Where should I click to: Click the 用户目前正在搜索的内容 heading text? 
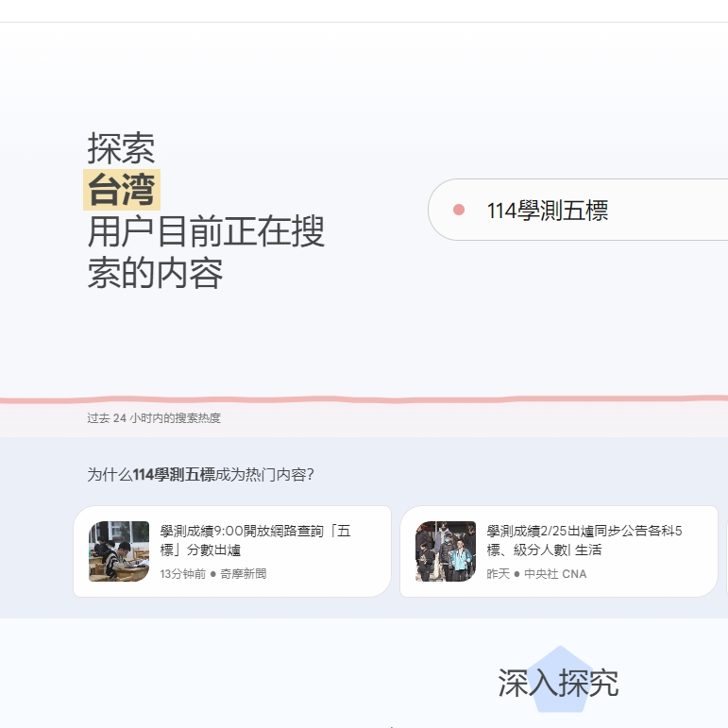[x=206, y=252]
